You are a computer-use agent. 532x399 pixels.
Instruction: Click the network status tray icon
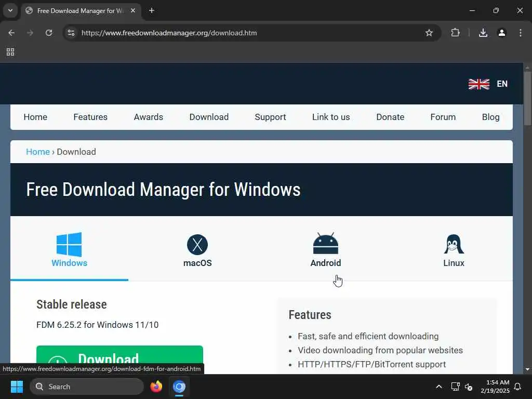455,387
